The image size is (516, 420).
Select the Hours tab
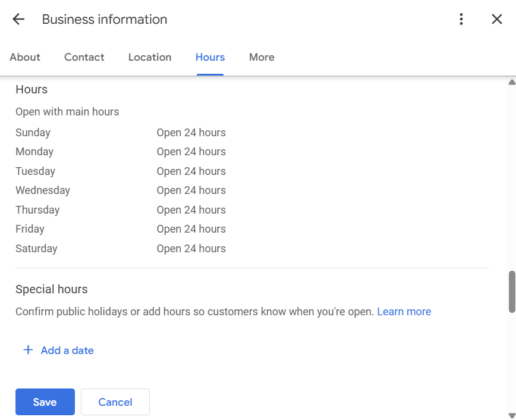click(209, 57)
